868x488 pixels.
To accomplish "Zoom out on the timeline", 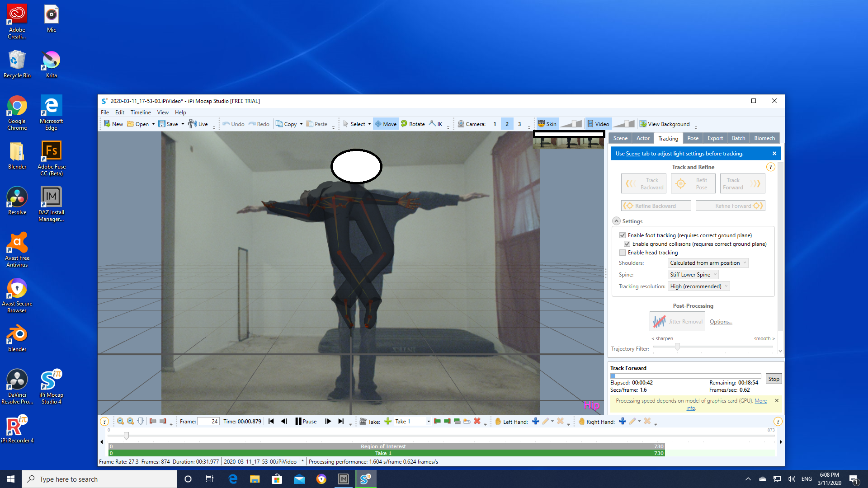I will [x=130, y=421].
